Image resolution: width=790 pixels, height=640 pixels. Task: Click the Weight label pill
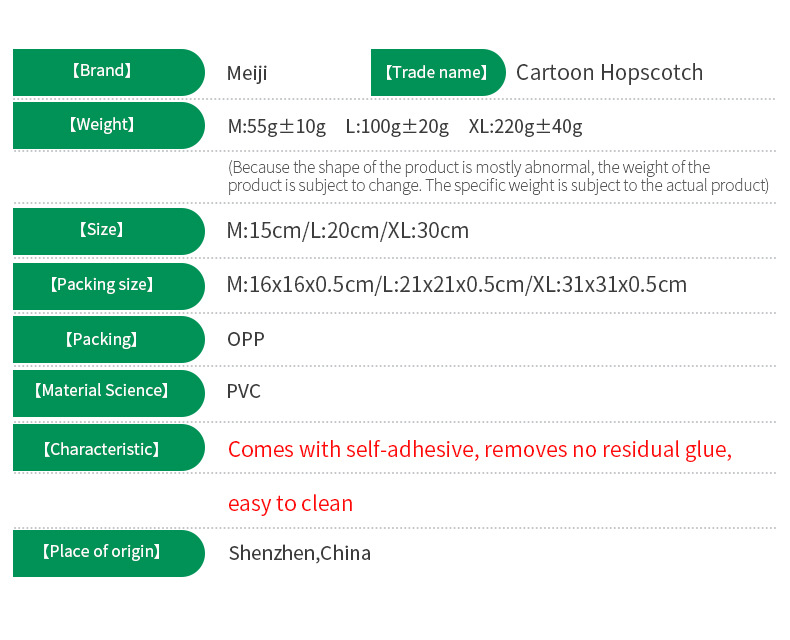coord(109,125)
